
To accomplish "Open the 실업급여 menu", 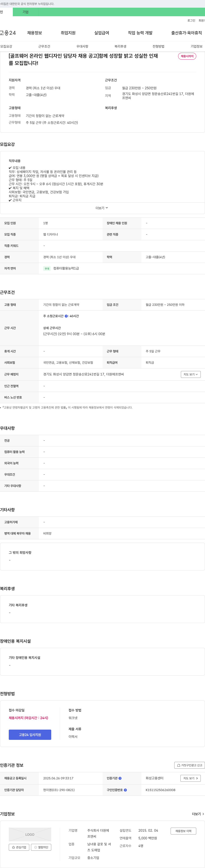I will click(102, 33).
